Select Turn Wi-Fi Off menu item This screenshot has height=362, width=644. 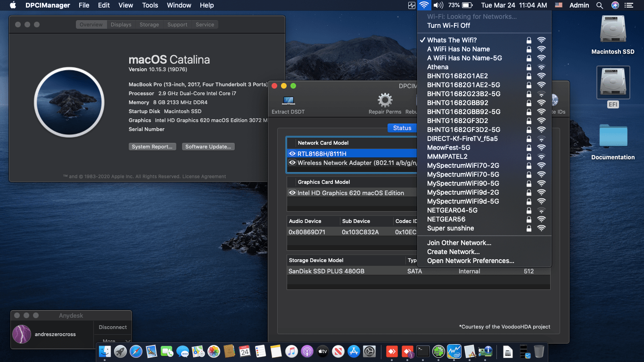[x=448, y=25]
